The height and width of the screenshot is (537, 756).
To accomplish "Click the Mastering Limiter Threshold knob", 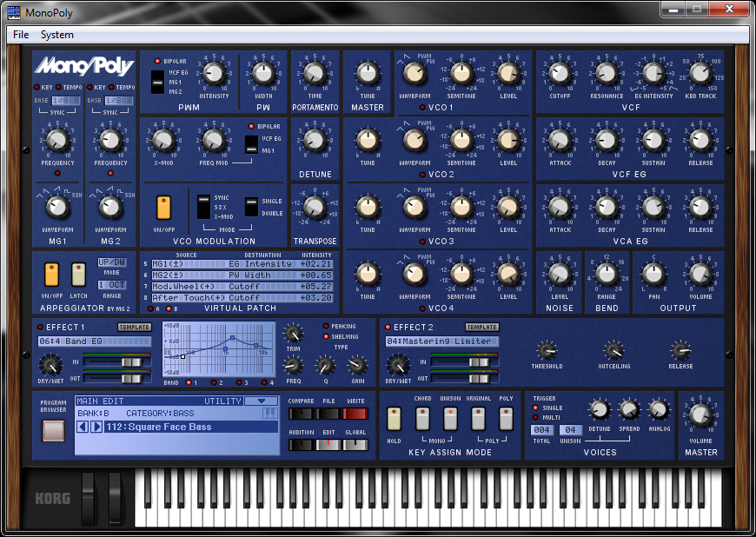I will [547, 351].
